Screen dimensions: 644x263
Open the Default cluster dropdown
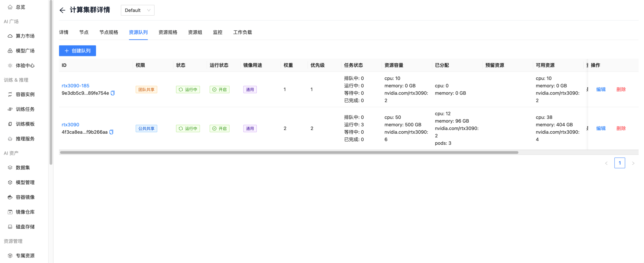coord(137,10)
